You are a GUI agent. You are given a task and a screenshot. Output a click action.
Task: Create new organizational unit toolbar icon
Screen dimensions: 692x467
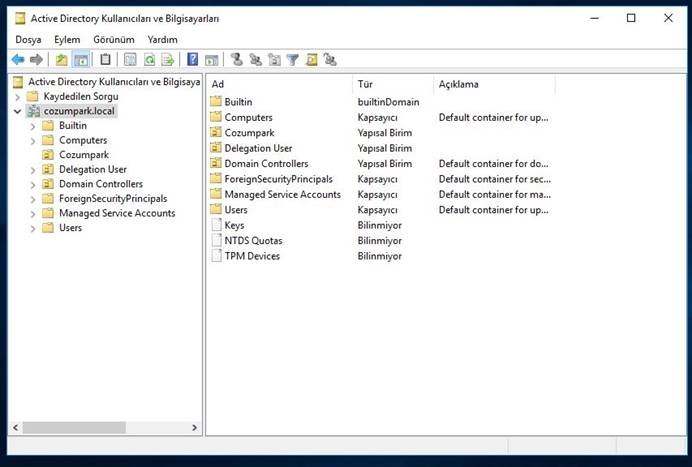point(274,59)
